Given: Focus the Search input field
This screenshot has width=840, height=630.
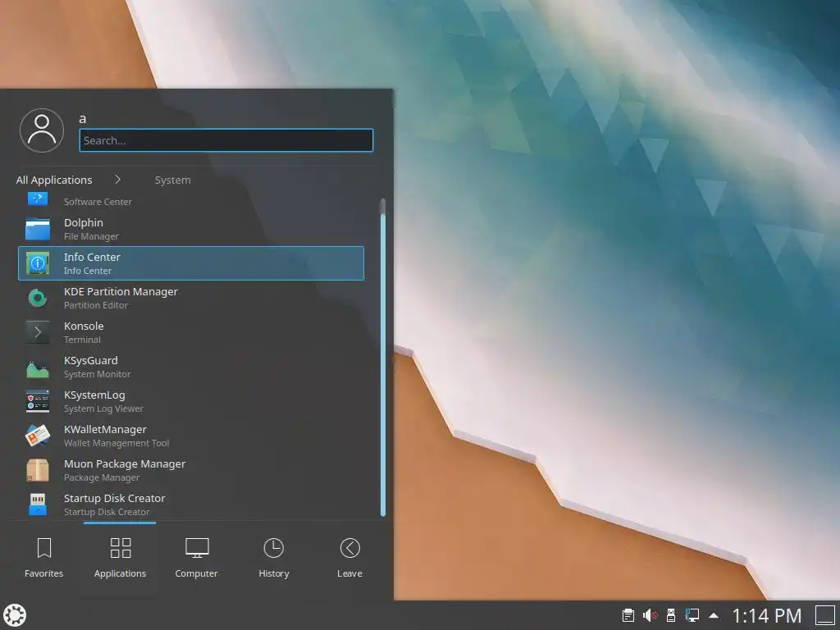Looking at the screenshot, I should (226, 140).
